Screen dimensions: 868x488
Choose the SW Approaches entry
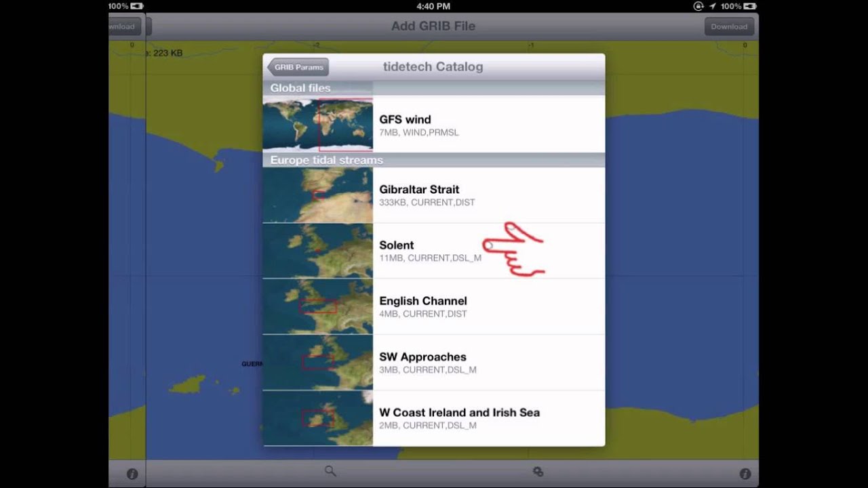point(434,363)
